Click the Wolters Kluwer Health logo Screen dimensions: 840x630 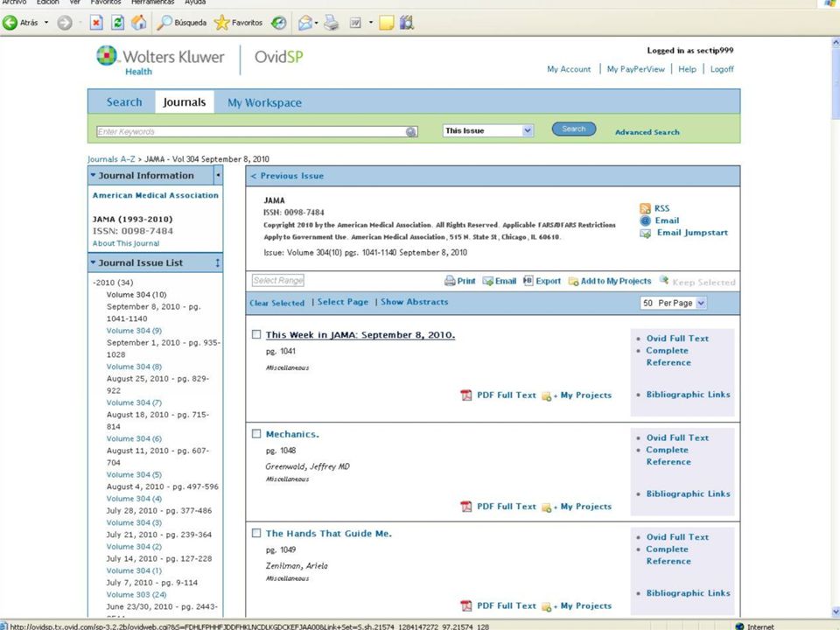[x=161, y=60]
